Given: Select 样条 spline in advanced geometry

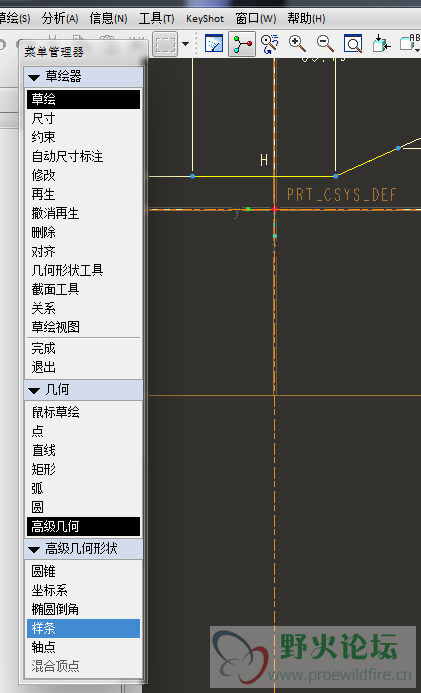Looking at the screenshot, I should [83, 628].
